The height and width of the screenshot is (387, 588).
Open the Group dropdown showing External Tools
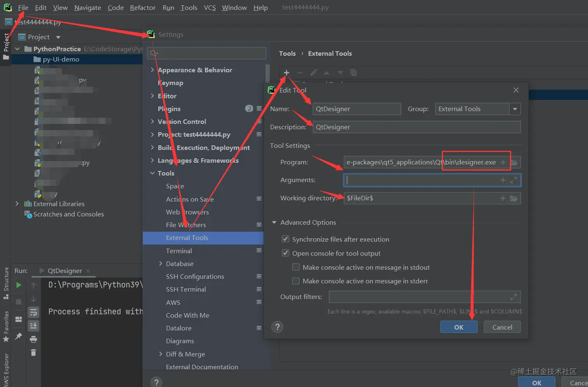[x=514, y=109]
